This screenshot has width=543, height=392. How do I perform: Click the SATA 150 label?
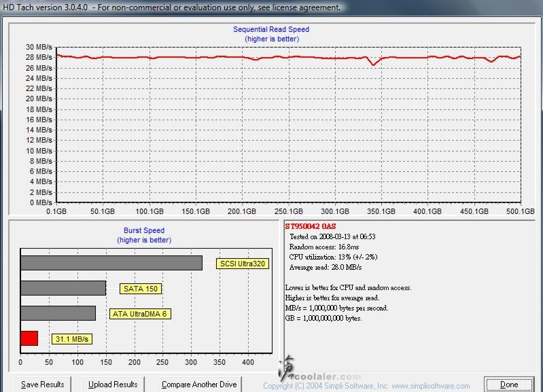click(x=141, y=289)
